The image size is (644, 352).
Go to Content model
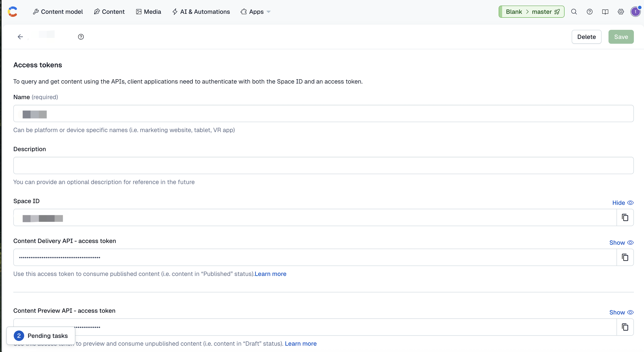58,12
